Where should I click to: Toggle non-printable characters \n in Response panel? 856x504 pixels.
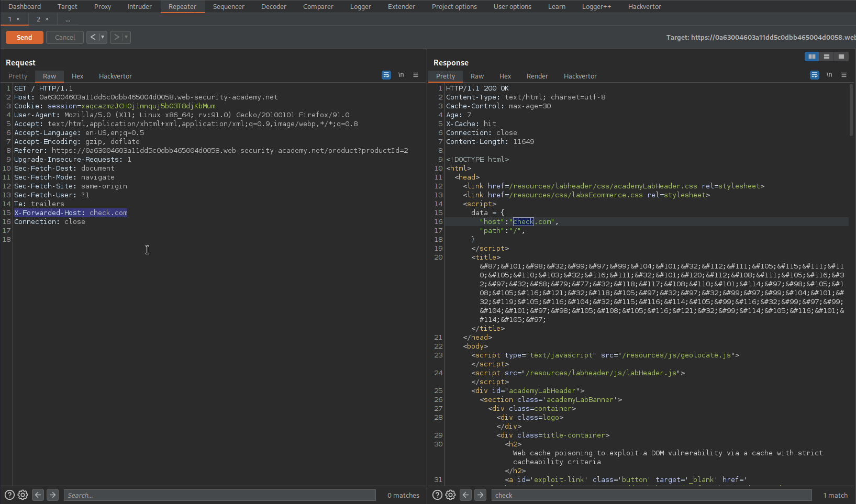(829, 75)
